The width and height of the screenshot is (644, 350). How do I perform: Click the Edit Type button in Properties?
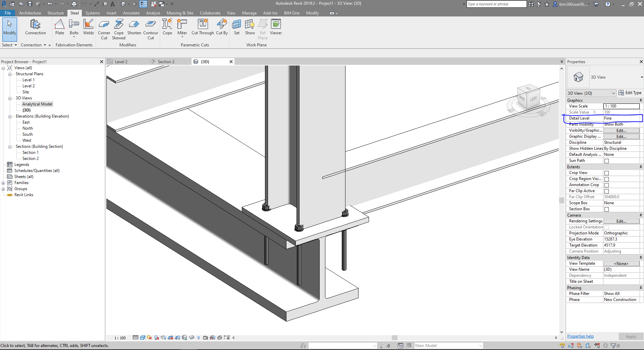(x=630, y=93)
